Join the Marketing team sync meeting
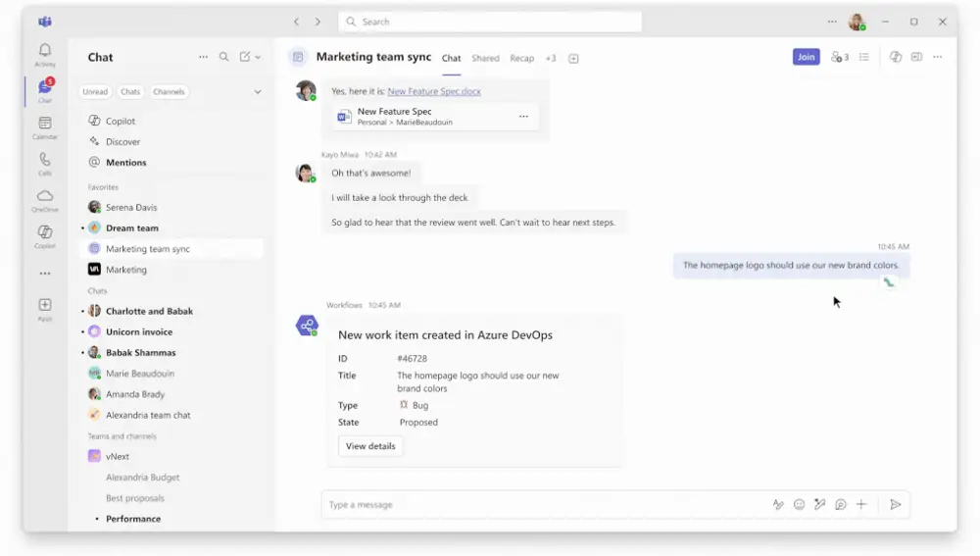The height and width of the screenshot is (556, 980). 806,57
